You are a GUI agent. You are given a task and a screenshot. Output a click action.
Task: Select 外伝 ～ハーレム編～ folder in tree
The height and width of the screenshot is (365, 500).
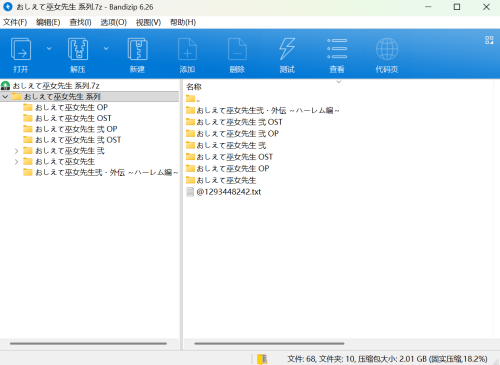[x=106, y=172]
